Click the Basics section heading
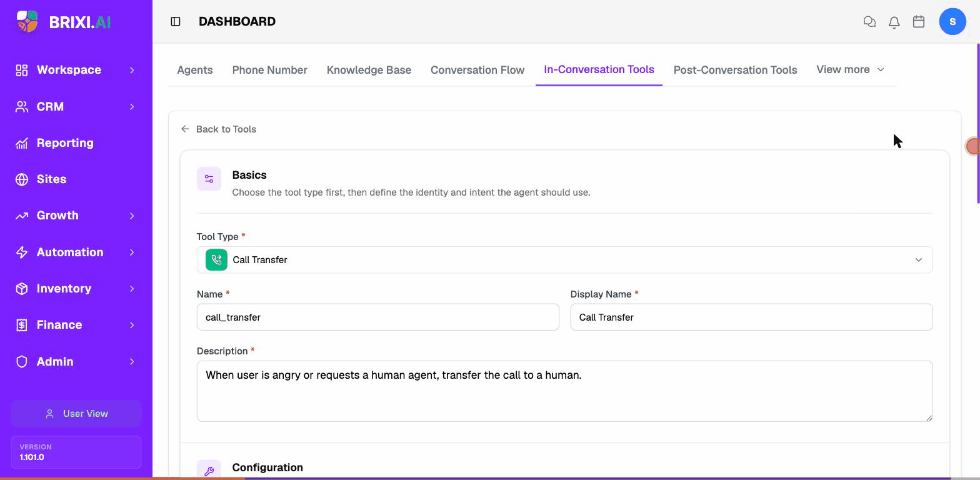 point(249,175)
